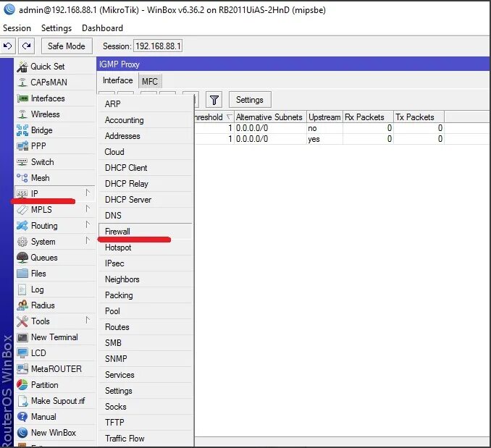491x448 pixels.
Task: Open the Bridge sidebar item
Action: tap(55, 130)
